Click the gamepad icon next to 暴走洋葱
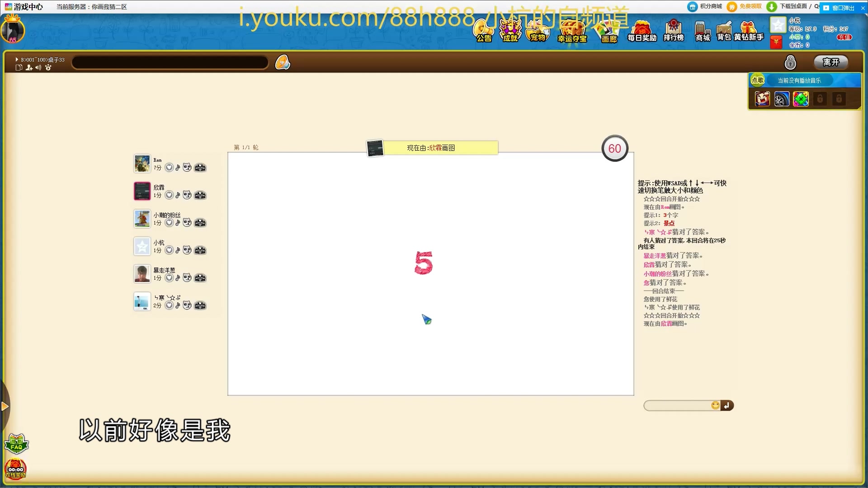Screen dimensions: 868x488 200,278
